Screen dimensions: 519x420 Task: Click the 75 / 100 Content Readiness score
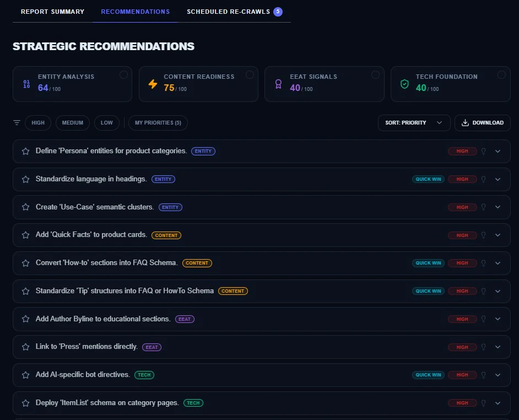tap(175, 88)
